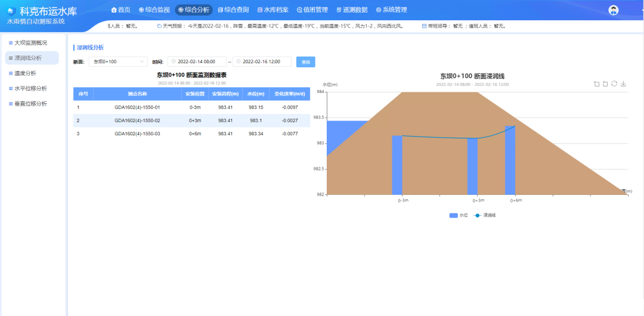Click the weather forecast icon beside 天气预报

point(159,26)
